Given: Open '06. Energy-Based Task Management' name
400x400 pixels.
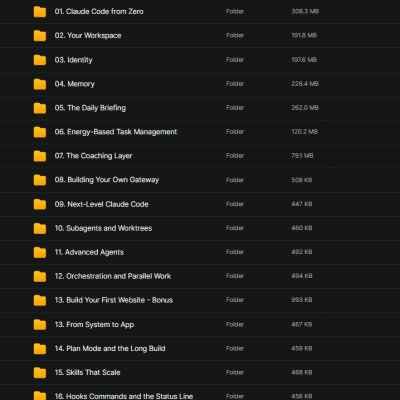Looking at the screenshot, I should coord(116,132).
